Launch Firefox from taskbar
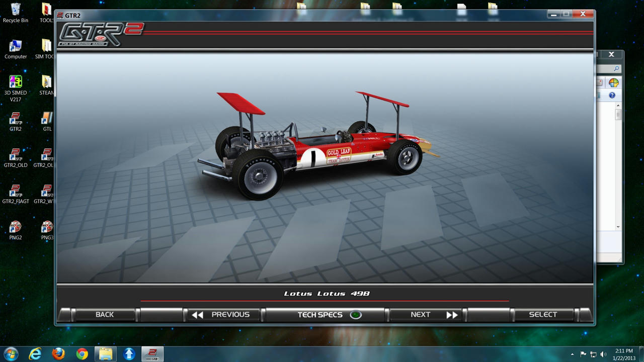644x362 pixels. tap(58, 354)
